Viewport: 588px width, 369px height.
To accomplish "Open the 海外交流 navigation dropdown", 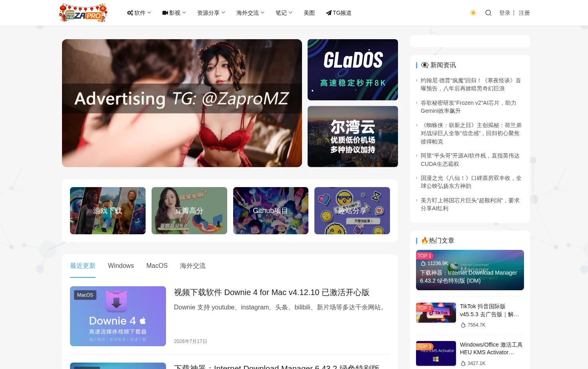I will pos(250,13).
